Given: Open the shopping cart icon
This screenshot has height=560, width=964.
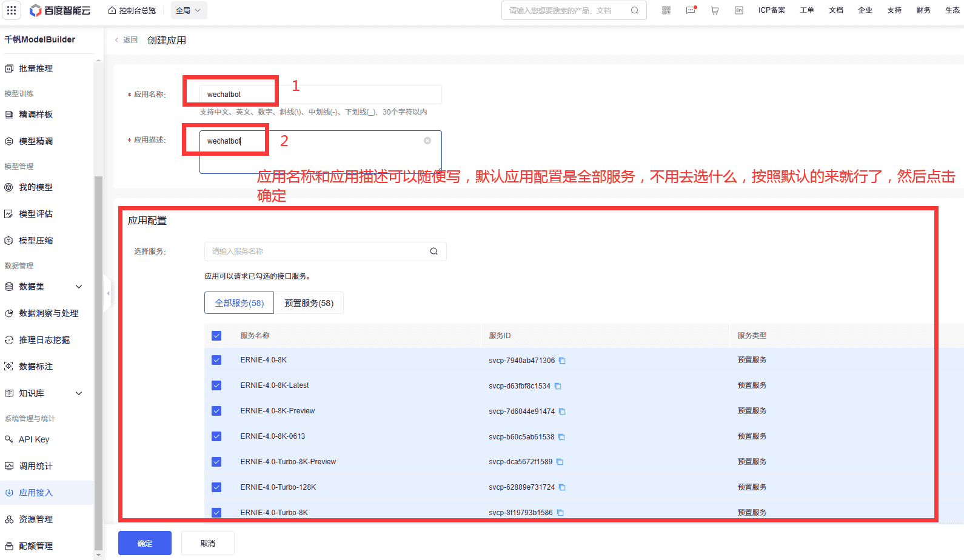Looking at the screenshot, I should (x=715, y=10).
